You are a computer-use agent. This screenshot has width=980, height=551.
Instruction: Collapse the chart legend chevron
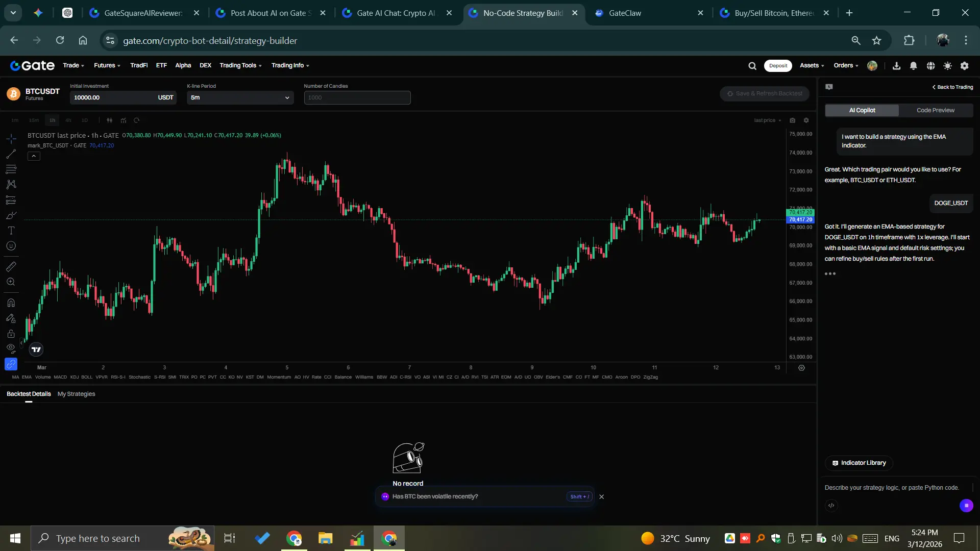point(34,156)
